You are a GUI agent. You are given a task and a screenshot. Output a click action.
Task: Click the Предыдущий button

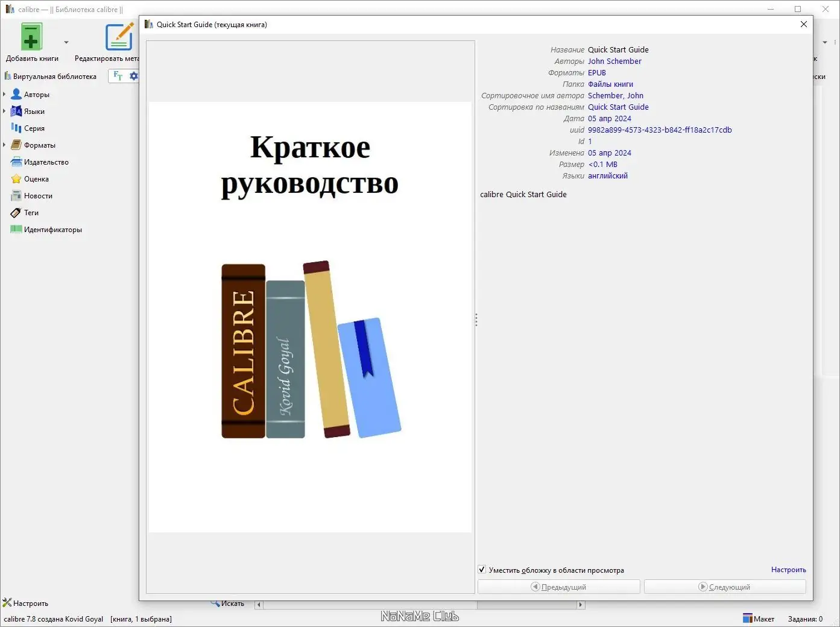[x=559, y=587]
